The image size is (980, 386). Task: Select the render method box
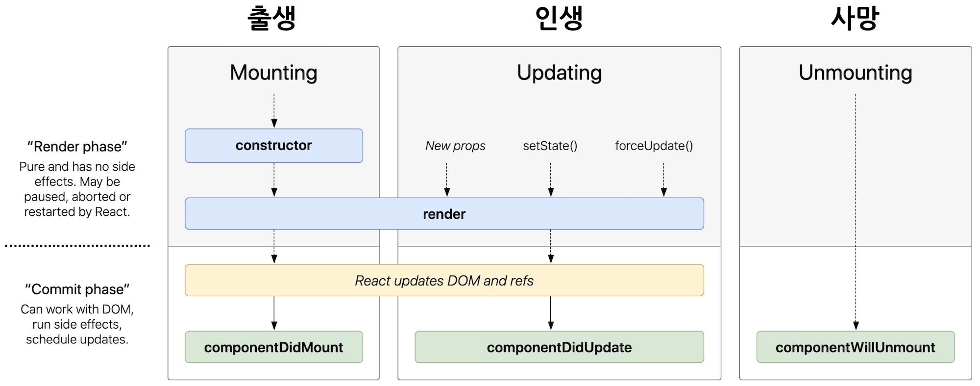(444, 214)
